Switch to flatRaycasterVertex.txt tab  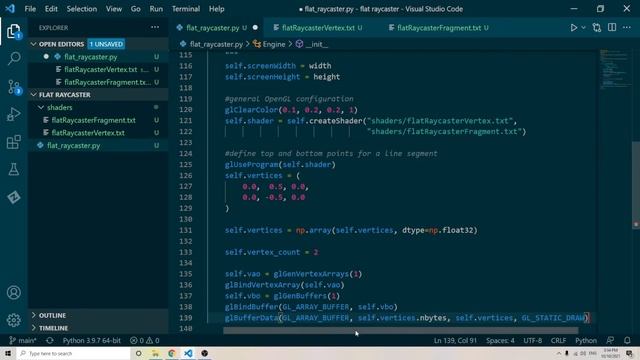(x=318, y=28)
